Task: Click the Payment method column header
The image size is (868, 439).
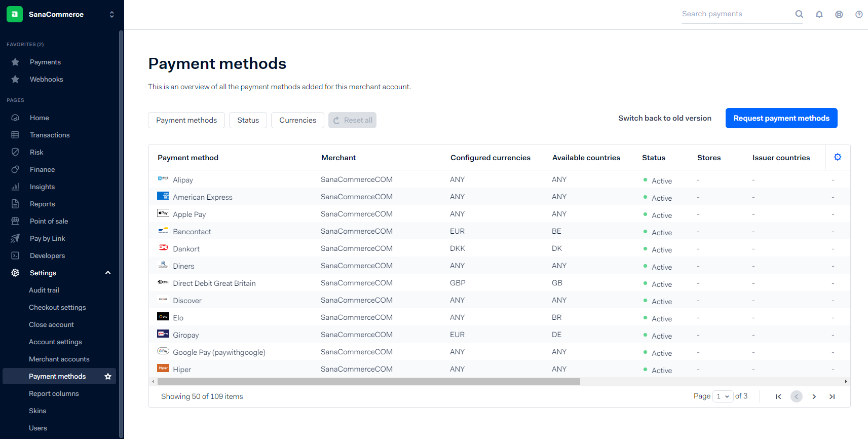Action: click(188, 158)
